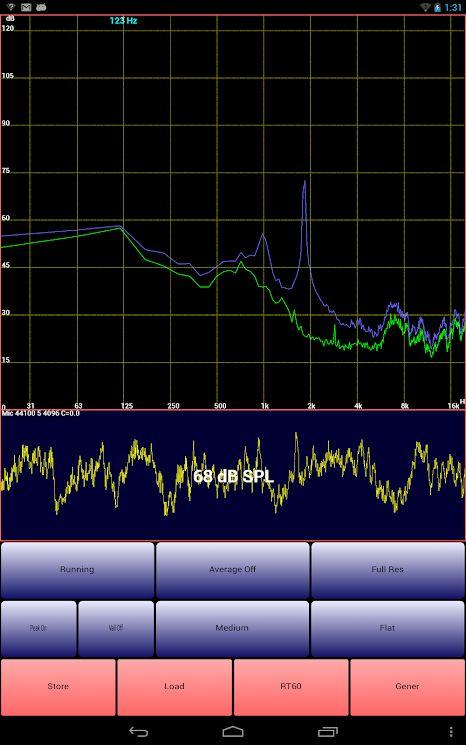Toggle the Vall Off button

click(x=116, y=629)
